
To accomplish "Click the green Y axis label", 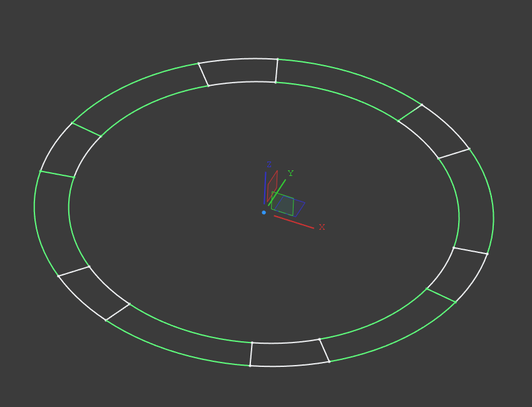I will pos(290,173).
